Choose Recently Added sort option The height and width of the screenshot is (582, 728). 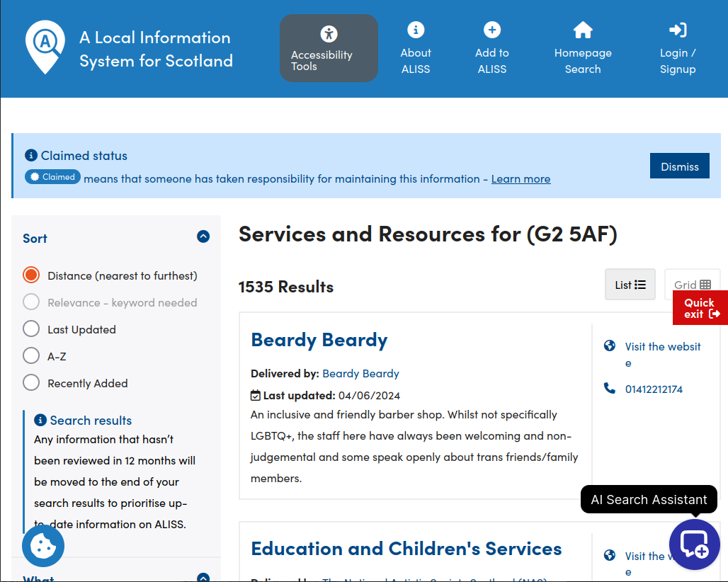pos(31,382)
